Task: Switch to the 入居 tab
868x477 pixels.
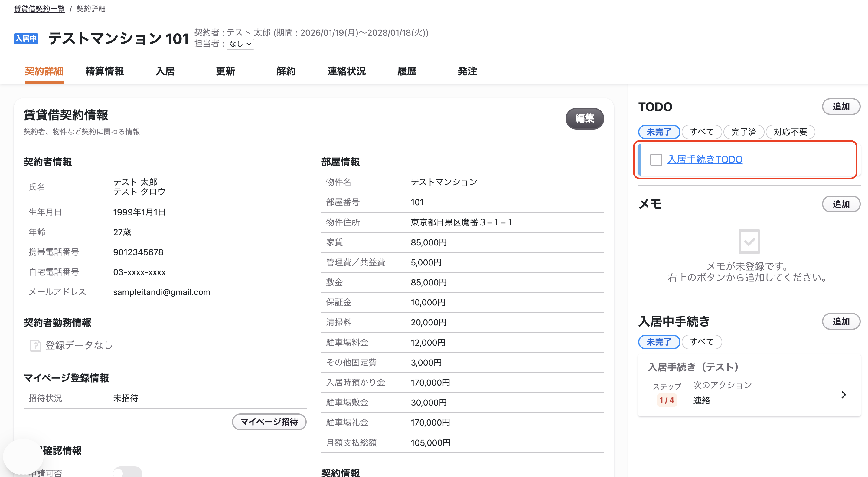Action: coord(165,71)
